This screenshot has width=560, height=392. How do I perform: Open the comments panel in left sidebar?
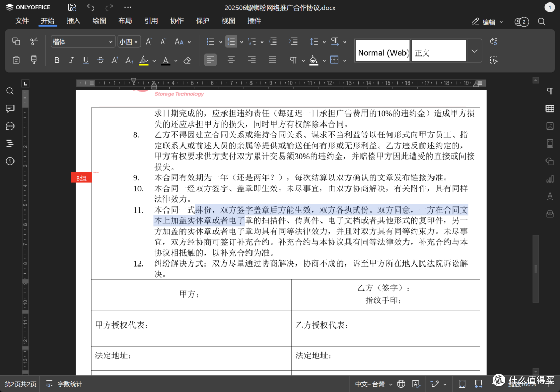point(10,108)
